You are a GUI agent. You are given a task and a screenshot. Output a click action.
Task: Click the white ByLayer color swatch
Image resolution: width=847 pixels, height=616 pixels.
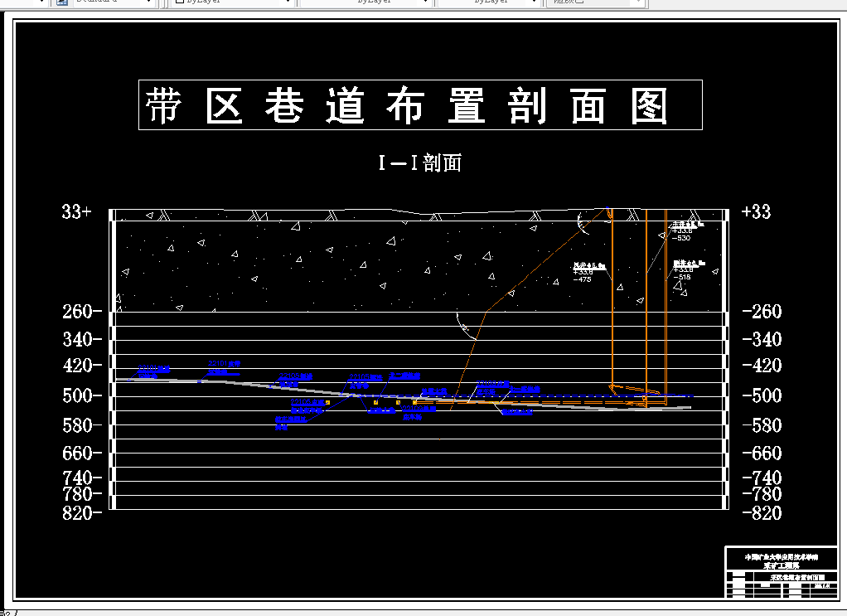point(179,3)
